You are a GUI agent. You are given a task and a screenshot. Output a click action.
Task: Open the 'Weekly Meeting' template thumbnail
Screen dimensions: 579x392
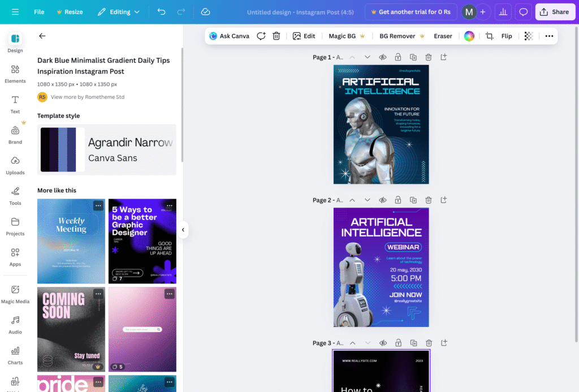[x=71, y=241]
